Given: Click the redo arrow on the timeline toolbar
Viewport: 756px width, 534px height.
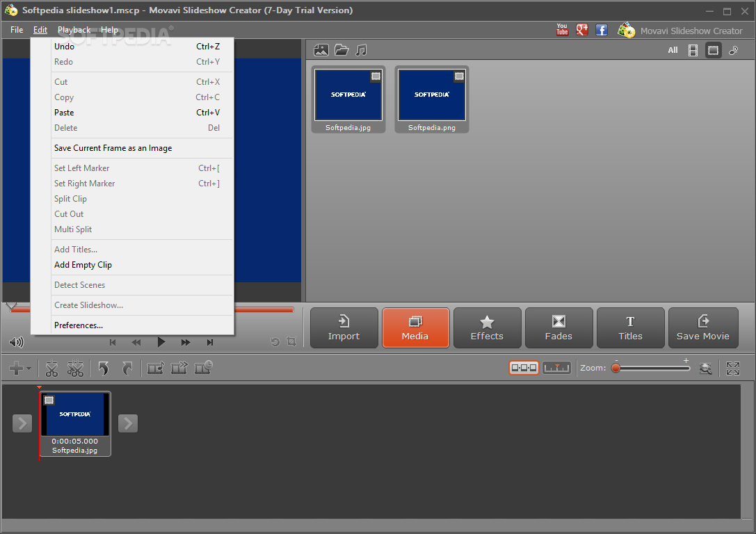Looking at the screenshot, I should tap(127, 369).
